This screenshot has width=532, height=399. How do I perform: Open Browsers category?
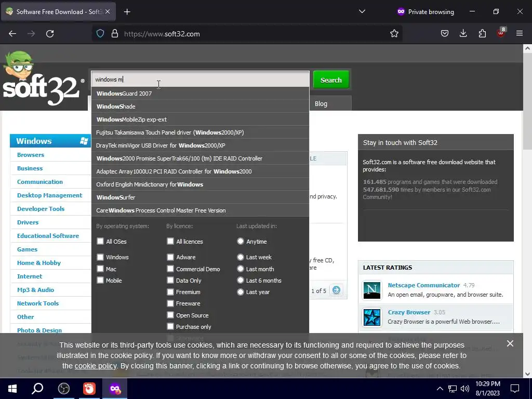coord(31,155)
